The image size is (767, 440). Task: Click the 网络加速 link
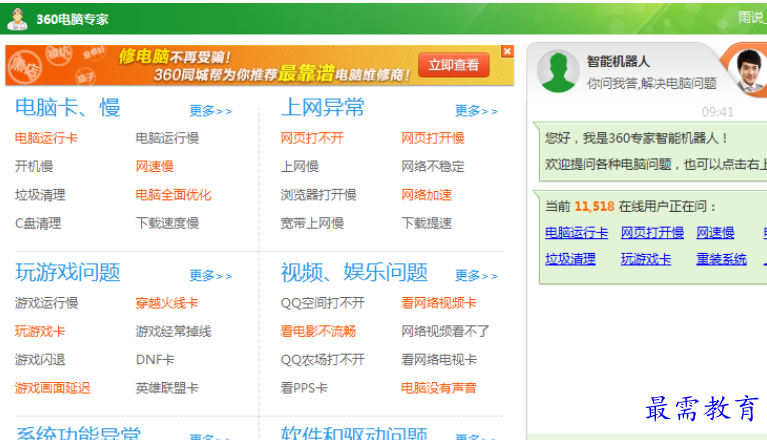(427, 195)
